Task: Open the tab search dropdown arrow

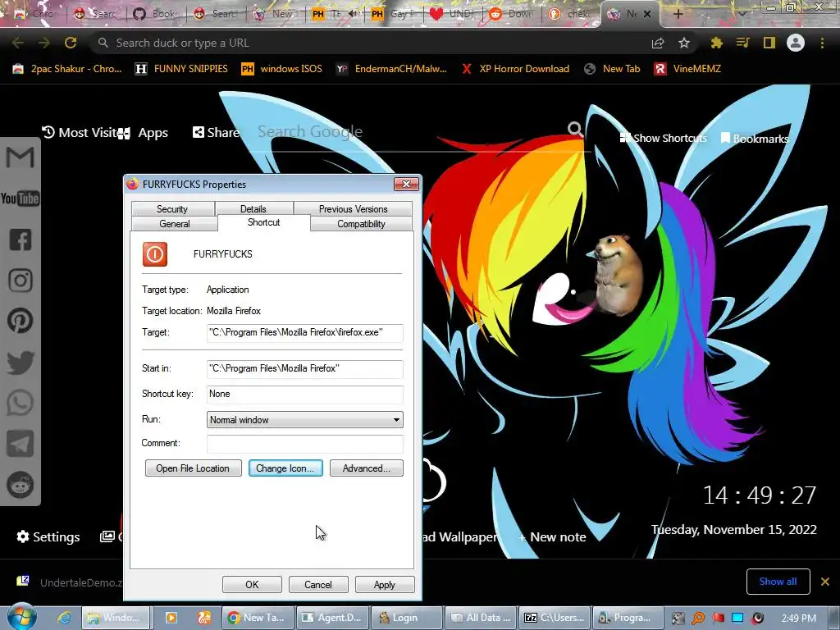Action: coord(742,13)
